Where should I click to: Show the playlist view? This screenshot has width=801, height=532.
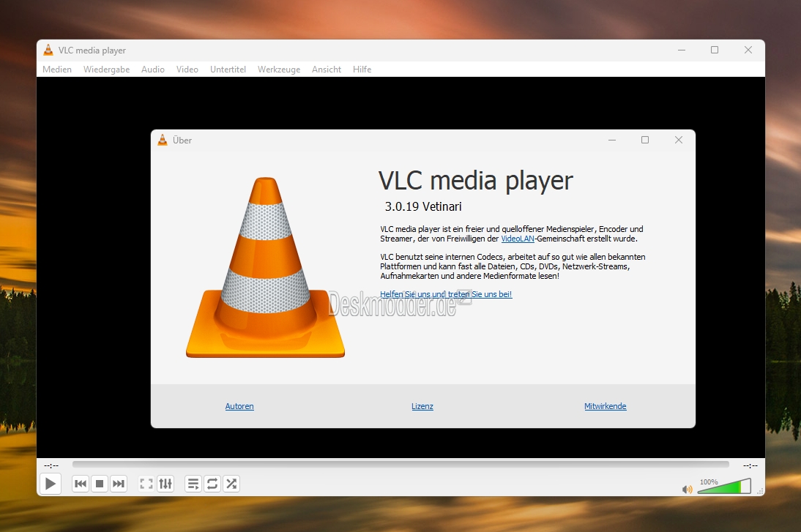pos(193,484)
